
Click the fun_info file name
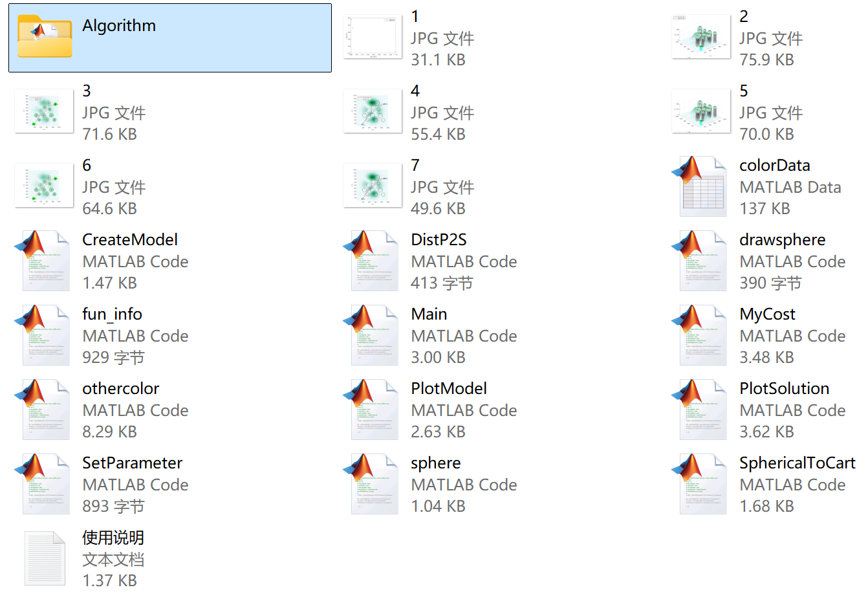(112, 314)
